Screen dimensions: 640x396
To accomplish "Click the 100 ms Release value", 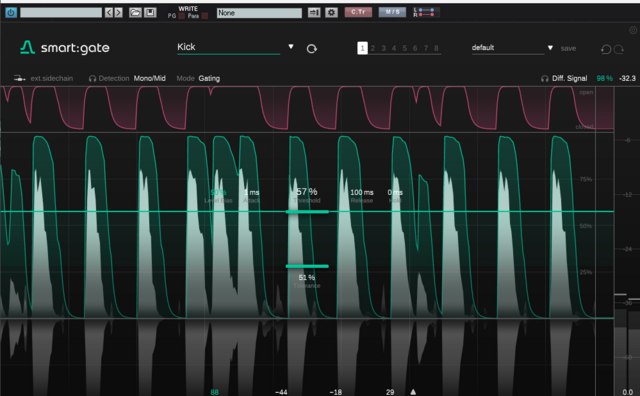I will click(362, 192).
